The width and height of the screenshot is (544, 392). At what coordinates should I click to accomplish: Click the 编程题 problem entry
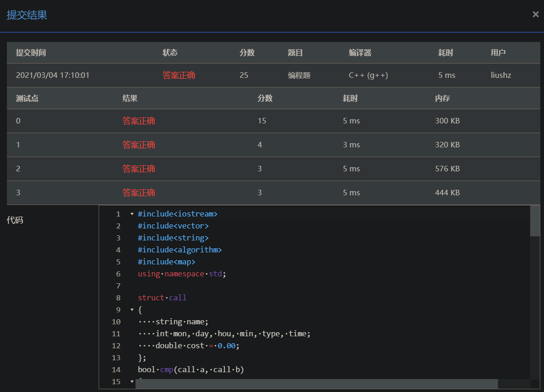(x=299, y=75)
